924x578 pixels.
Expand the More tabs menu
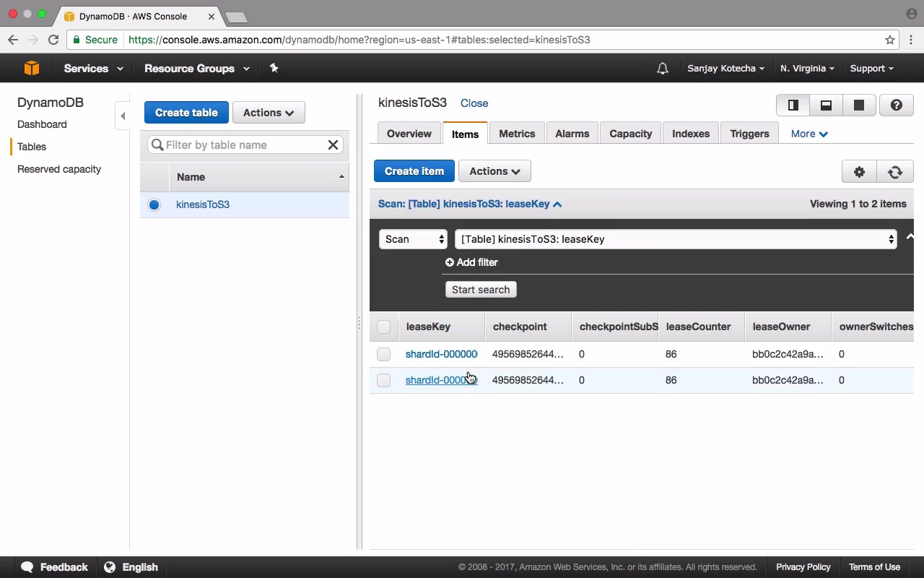click(x=809, y=134)
